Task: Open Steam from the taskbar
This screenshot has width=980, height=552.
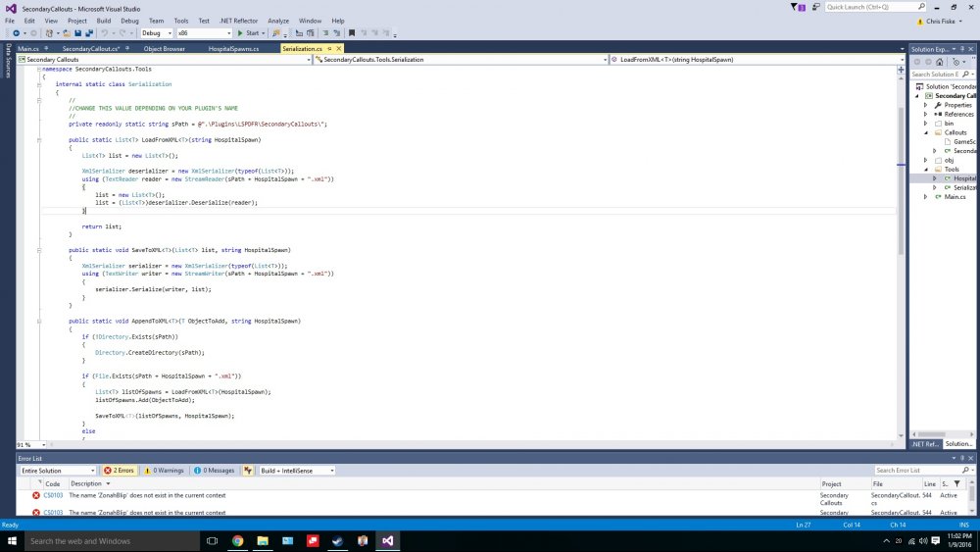Action: 337,541
